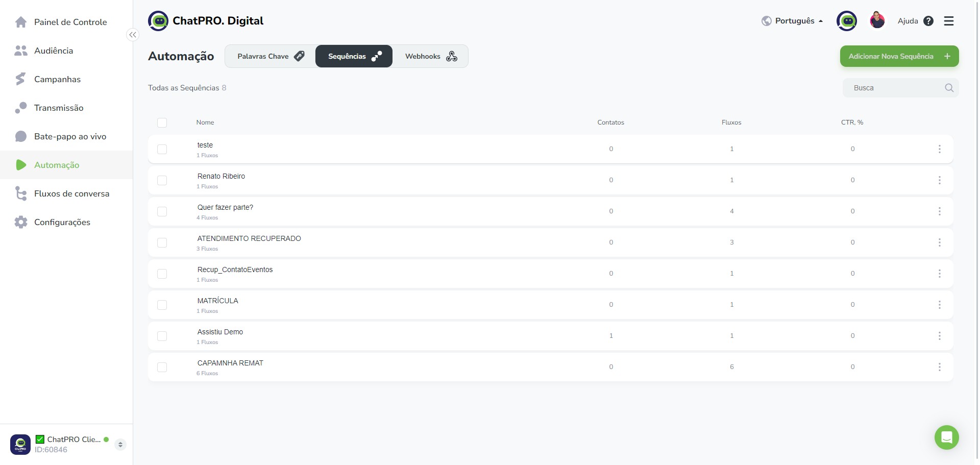Check the Recup_ContatoEventos checkbox
Screen dimensions: 980x465
tap(162, 274)
